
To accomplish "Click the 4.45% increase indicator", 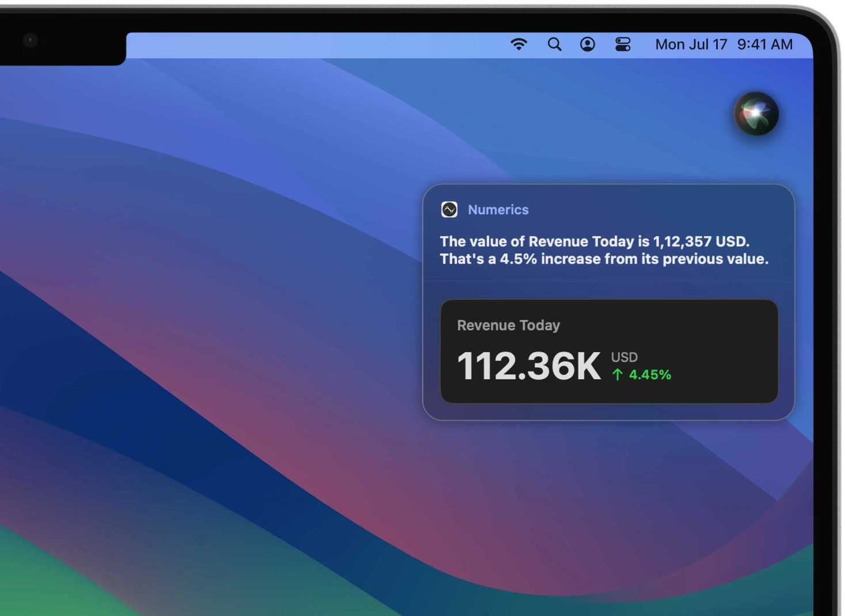I will coord(642,375).
